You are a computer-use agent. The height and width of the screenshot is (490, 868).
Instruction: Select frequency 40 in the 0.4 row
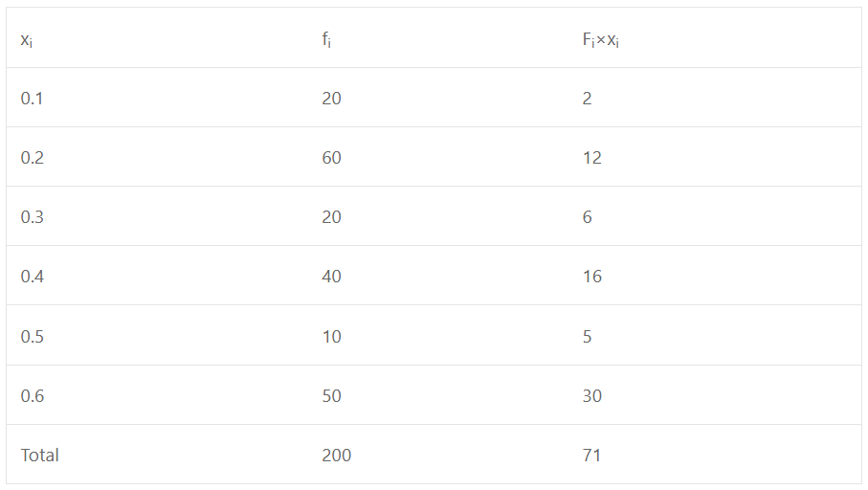331,277
